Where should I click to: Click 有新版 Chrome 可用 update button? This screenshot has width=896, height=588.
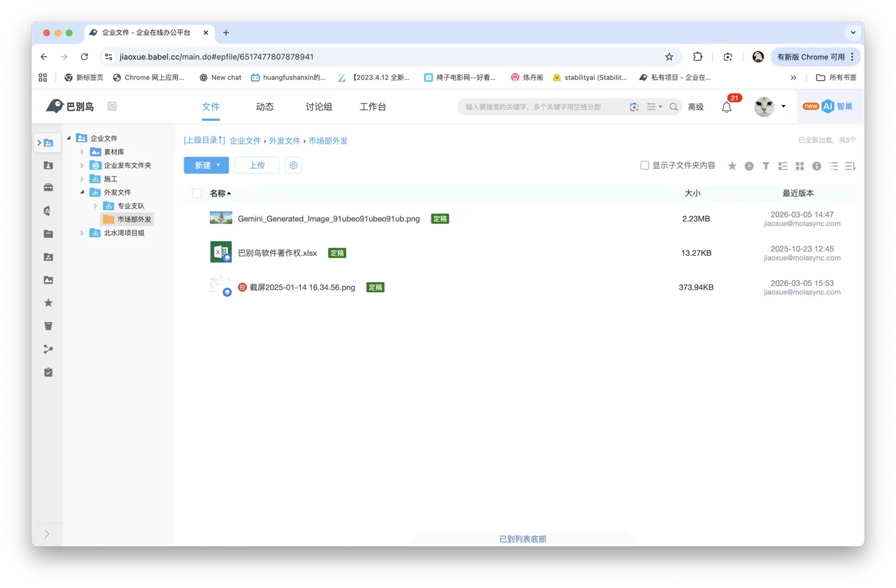pos(815,57)
